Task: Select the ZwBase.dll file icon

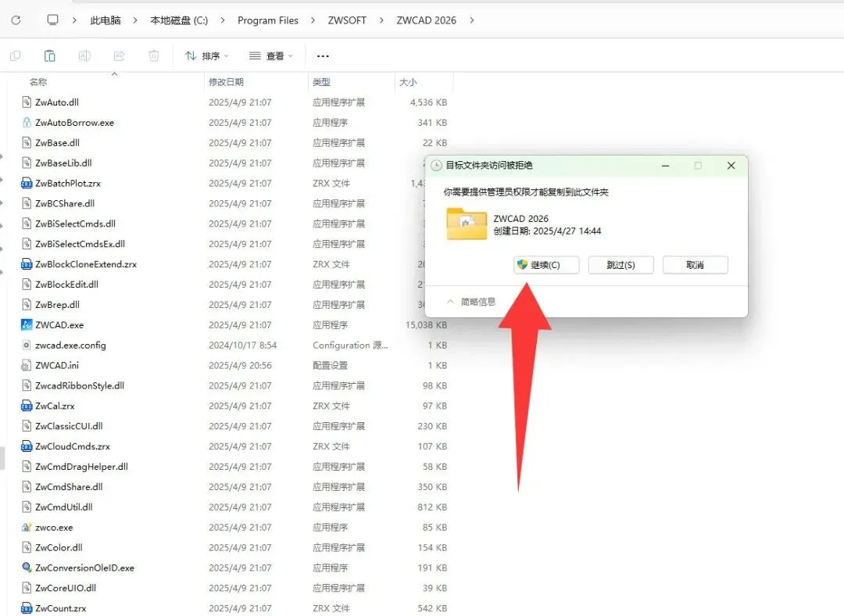Action: 27,143
